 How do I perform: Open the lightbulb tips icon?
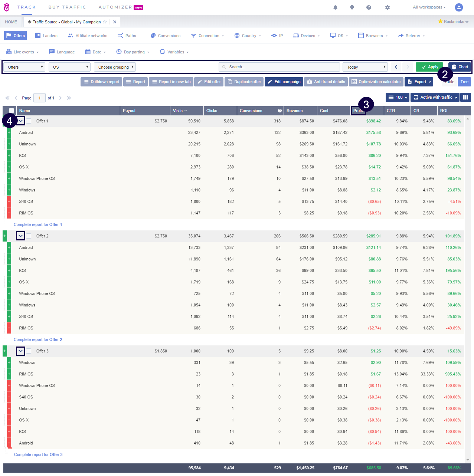click(x=352, y=7)
